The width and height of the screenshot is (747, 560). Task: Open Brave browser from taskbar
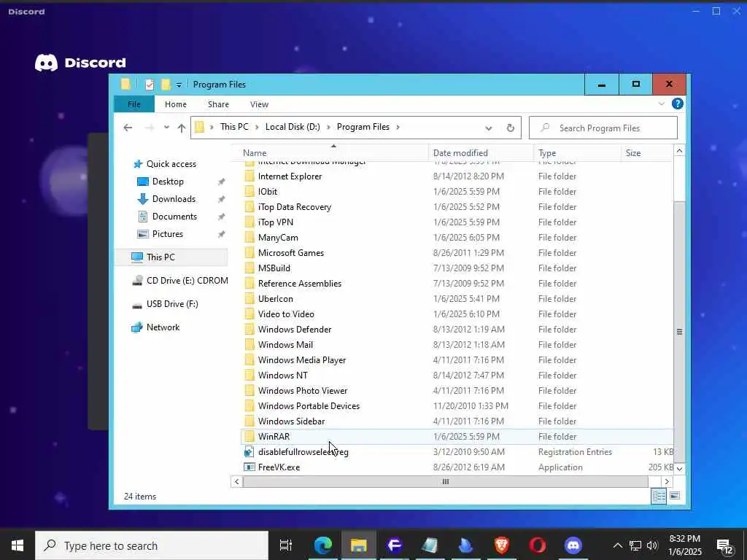tap(502, 545)
